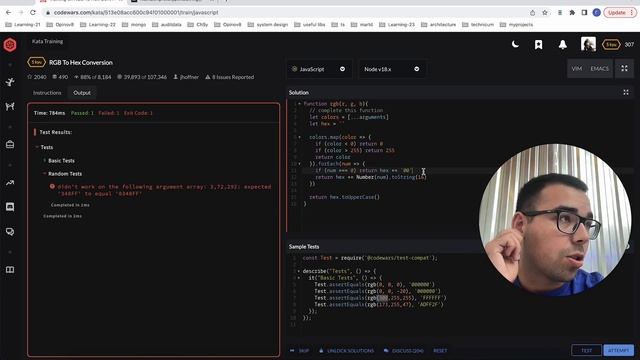
Task: Open the Practice (martial arts) sidebar icon
Action: (10, 82)
